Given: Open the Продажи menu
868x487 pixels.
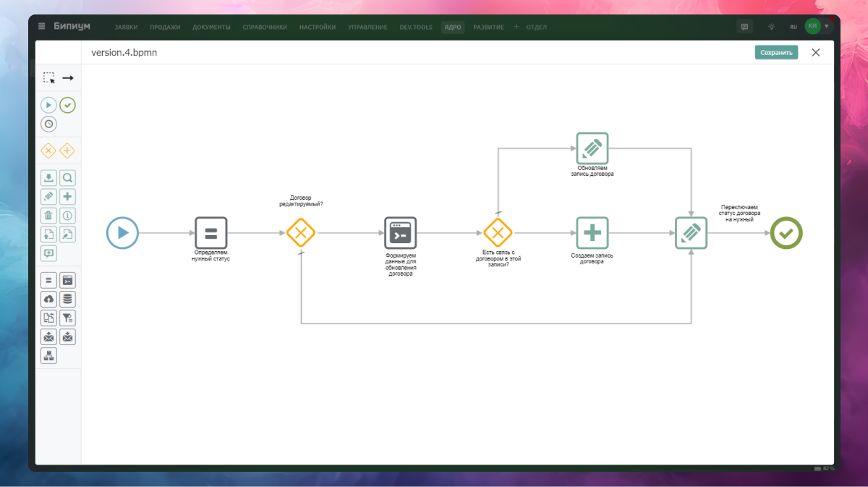Looking at the screenshot, I should 165,27.
